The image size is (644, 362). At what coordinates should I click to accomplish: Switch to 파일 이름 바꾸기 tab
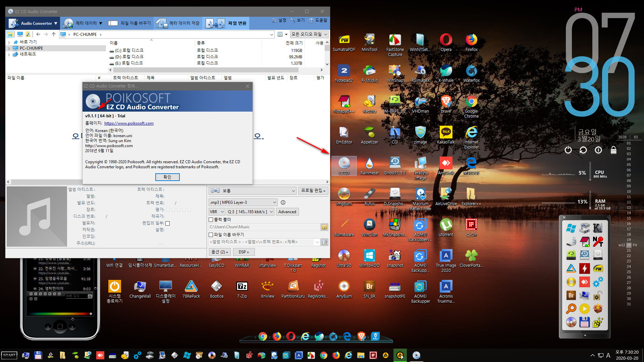pos(129,23)
